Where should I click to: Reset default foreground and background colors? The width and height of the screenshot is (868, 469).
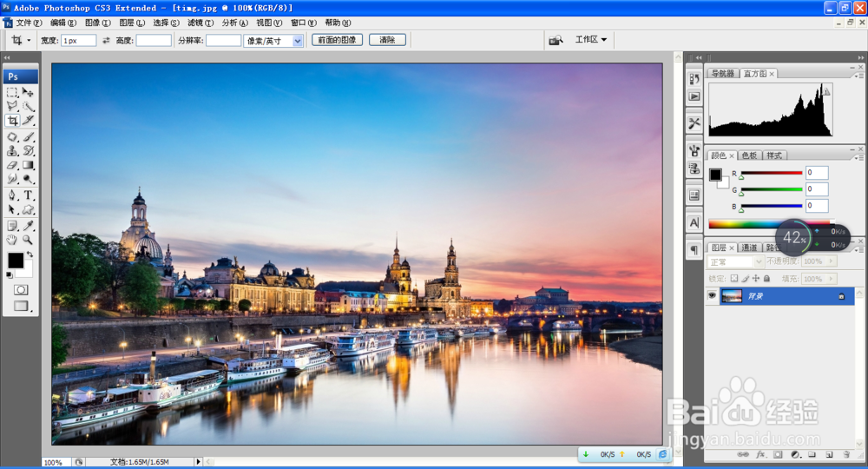(10, 275)
